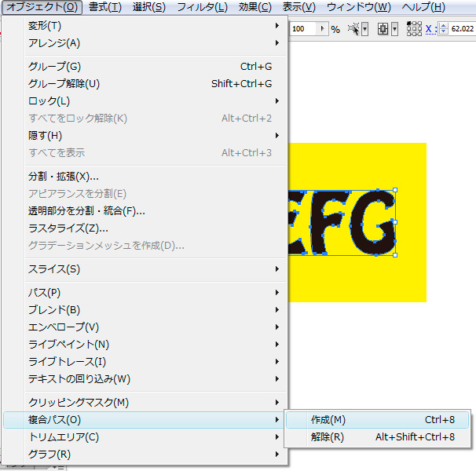This screenshot has width=476, height=471.
Task: Choose 作成(M) from the compound path submenu
Action: pyautogui.click(x=328, y=420)
